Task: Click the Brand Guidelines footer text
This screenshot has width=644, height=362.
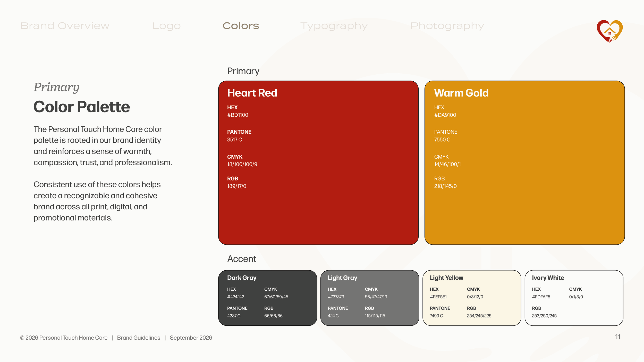Action: coord(139,338)
